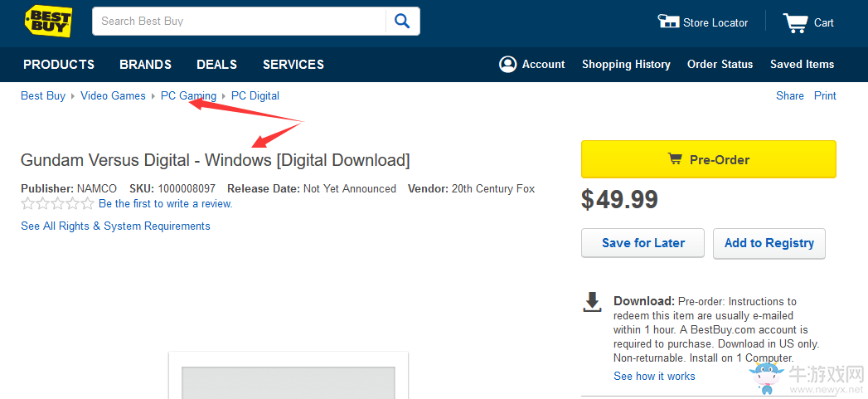Viewport: 868px width, 399px height.
Task: Go to Shopping History
Action: (x=626, y=64)
